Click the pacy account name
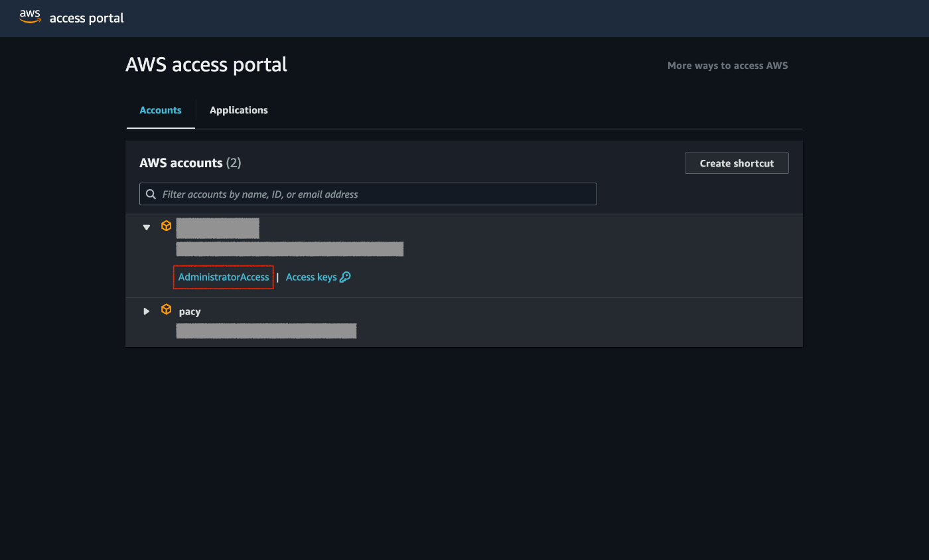929x560 pixels. tap(190, 312)
